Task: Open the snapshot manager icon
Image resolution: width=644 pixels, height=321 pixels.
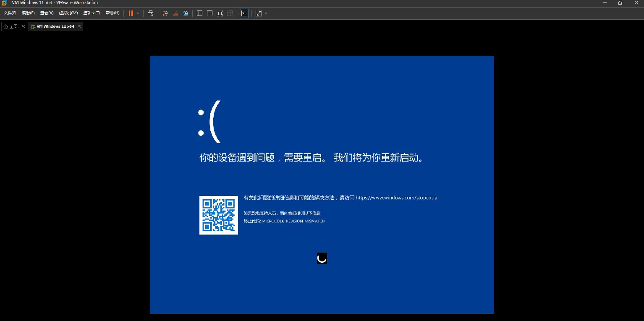Action: pyautogui.click(x=186, y=13)
